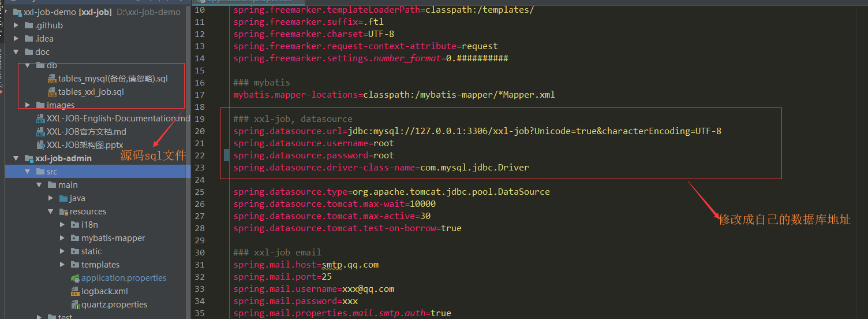
Task: Click the spring.datasource.tomcat.max-wait=10000 line
Action: pos(334,204)
